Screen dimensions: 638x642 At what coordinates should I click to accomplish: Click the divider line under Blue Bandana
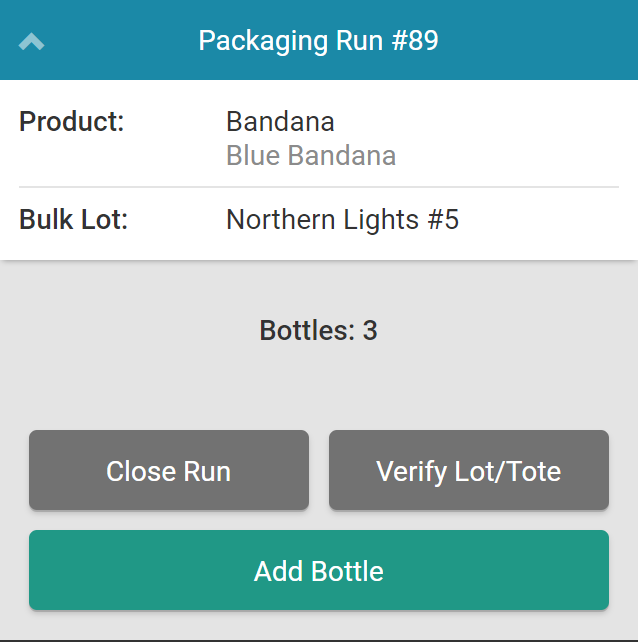318,187
